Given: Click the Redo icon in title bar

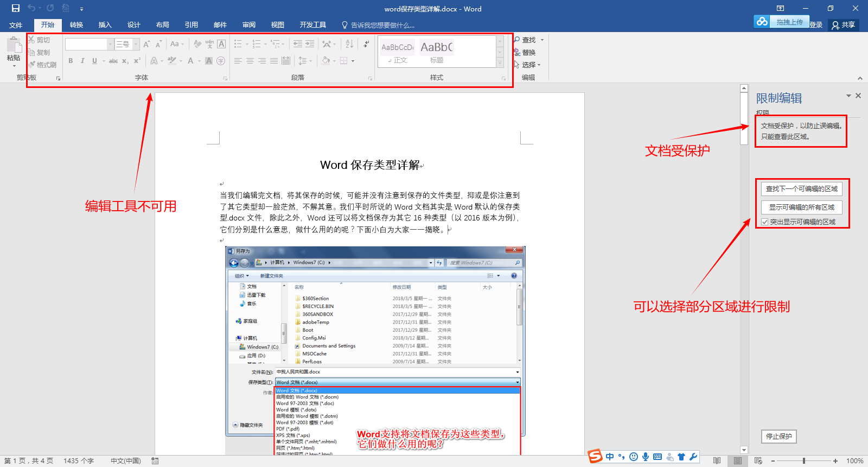Looking at the screenshot, I should click(50, 8).
